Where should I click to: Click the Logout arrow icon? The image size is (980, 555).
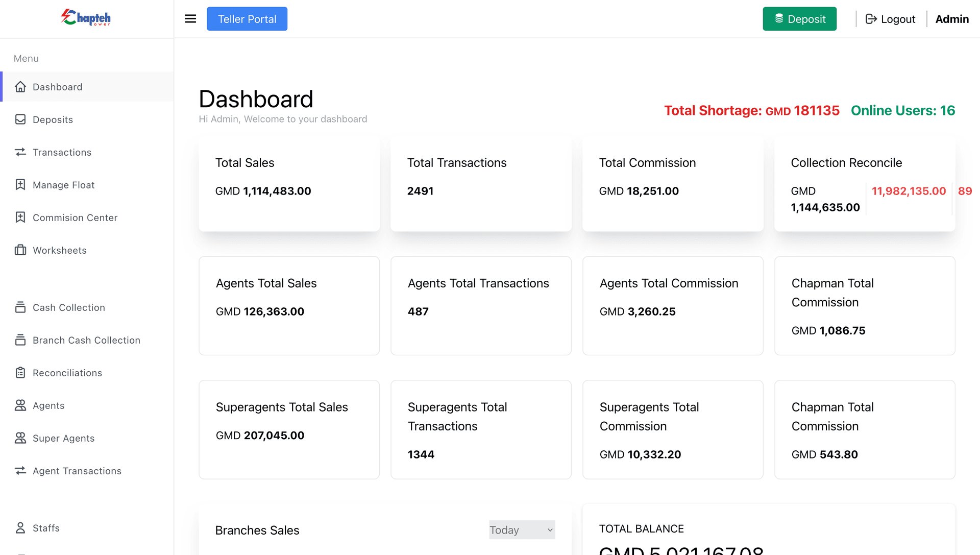pyautogui.click(x=871, y=19)
